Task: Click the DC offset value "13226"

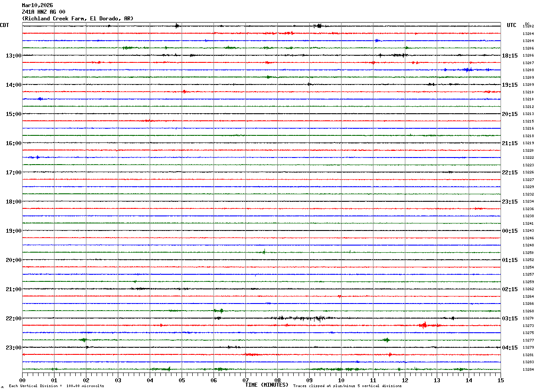Action: coord(528,173)
